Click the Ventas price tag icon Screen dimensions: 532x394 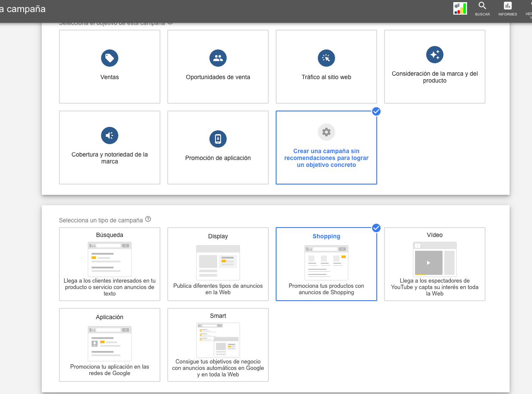pos(110,58)
